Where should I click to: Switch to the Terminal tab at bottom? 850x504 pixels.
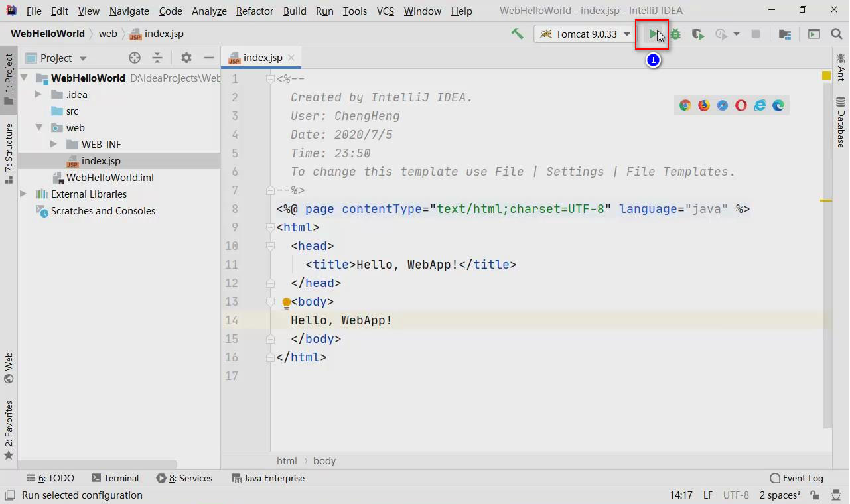pyautogui.click(x=115, y=478)
